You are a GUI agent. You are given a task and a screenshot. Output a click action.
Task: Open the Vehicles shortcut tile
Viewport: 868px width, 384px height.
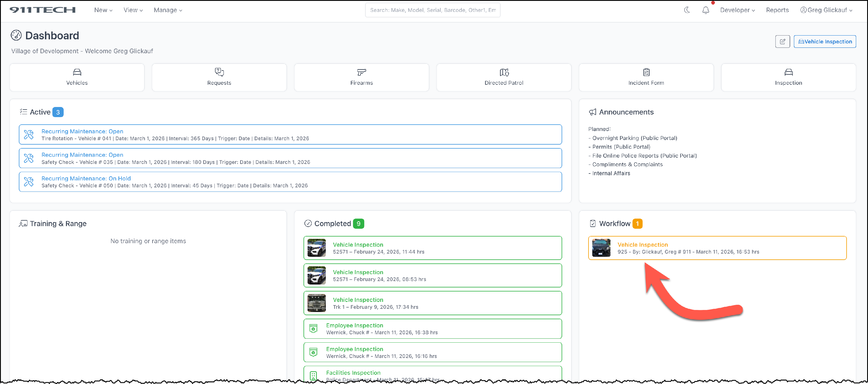pos(77,77)
